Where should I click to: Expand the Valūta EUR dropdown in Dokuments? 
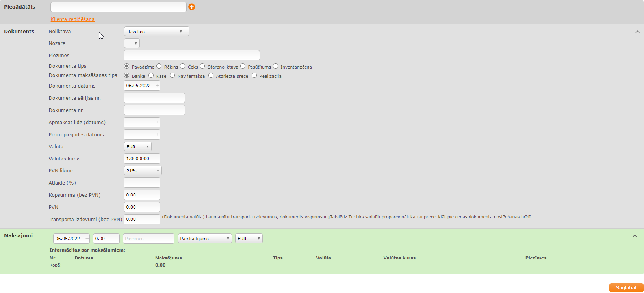[x=137, y=147]
